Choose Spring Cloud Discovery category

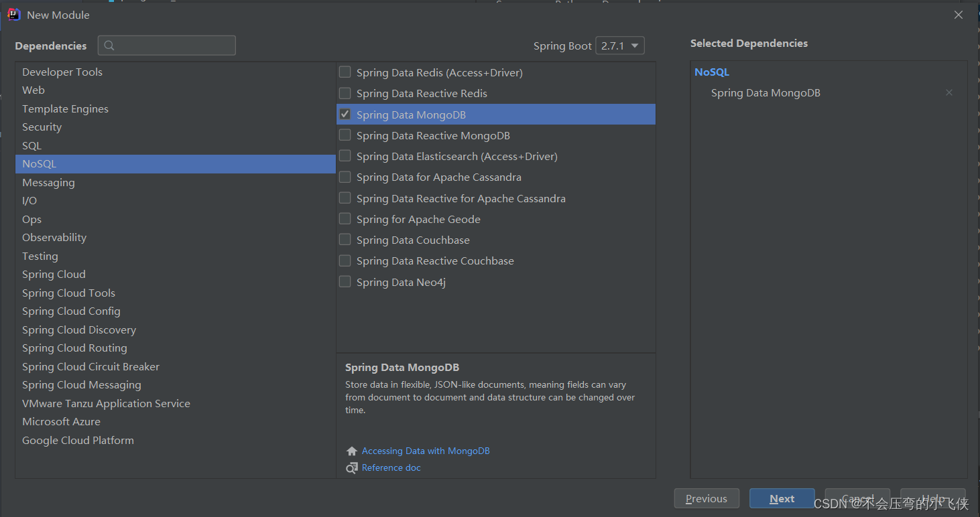(176, 329)
